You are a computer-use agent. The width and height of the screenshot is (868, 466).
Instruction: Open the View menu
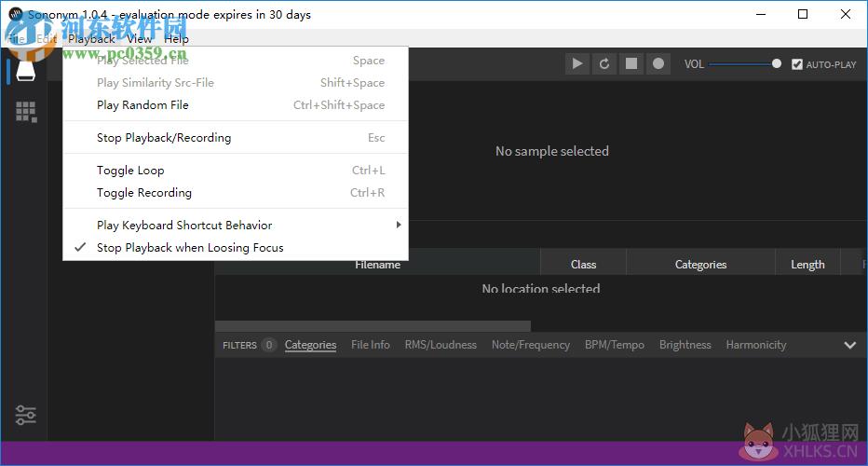(139, 39)
